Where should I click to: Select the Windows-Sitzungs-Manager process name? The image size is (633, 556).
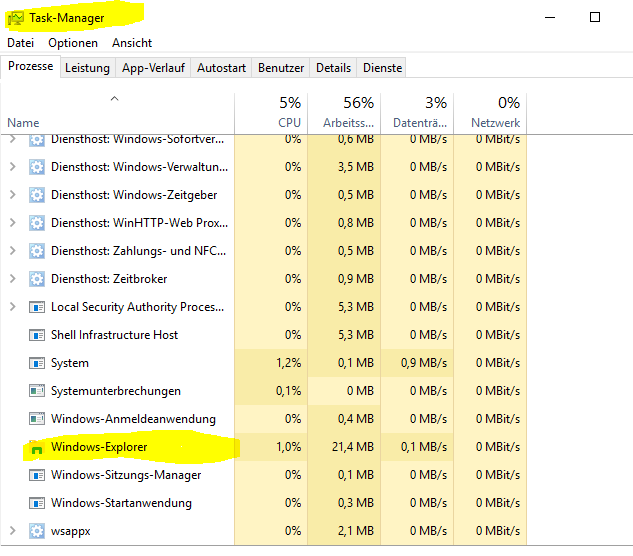[126, 475]
